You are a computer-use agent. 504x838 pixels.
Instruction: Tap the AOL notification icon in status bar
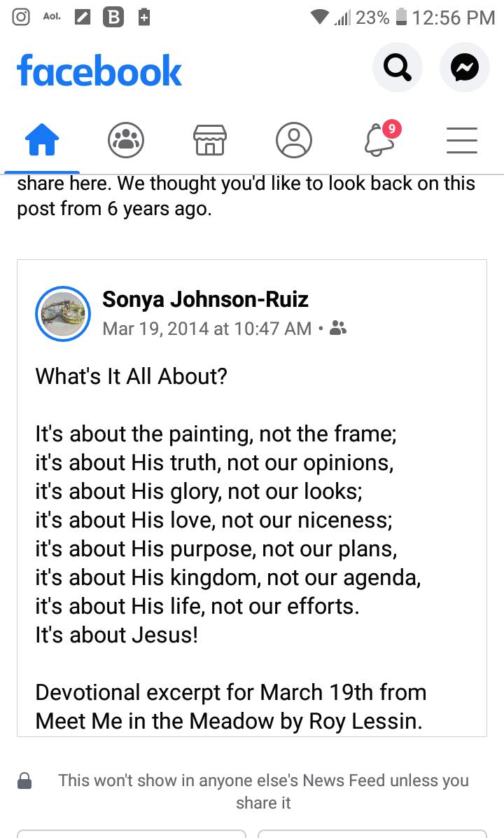coord(52,18)
